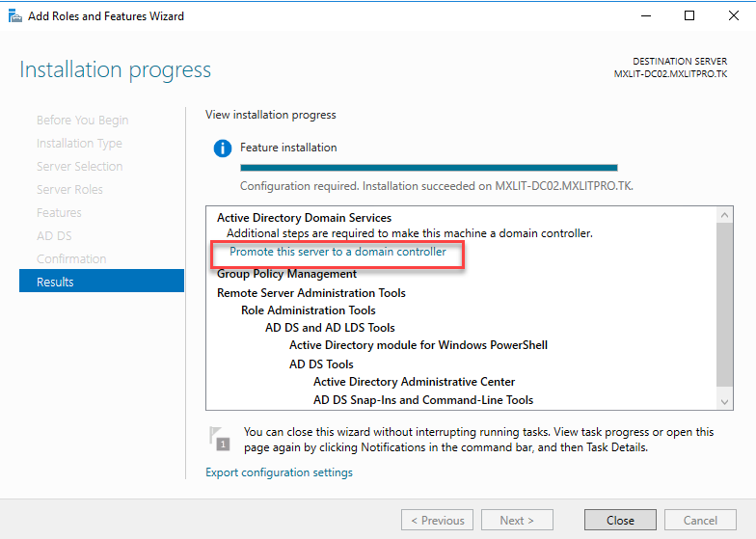
Task: Maximize the wizard window
Action: coord(689,15)
